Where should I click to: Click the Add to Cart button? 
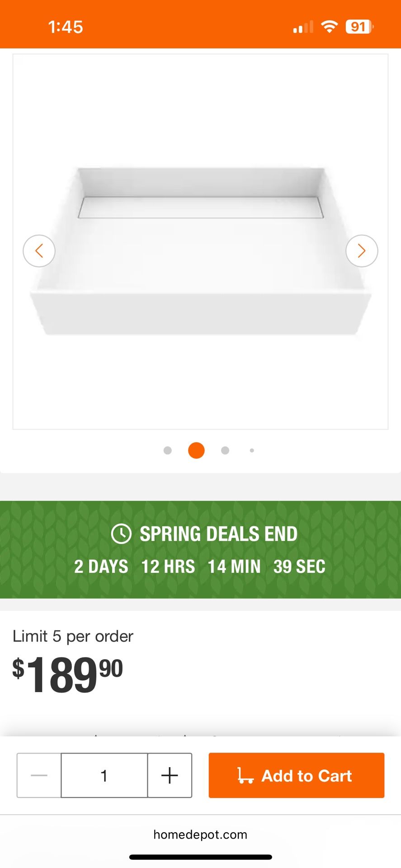tap(297, 775)
